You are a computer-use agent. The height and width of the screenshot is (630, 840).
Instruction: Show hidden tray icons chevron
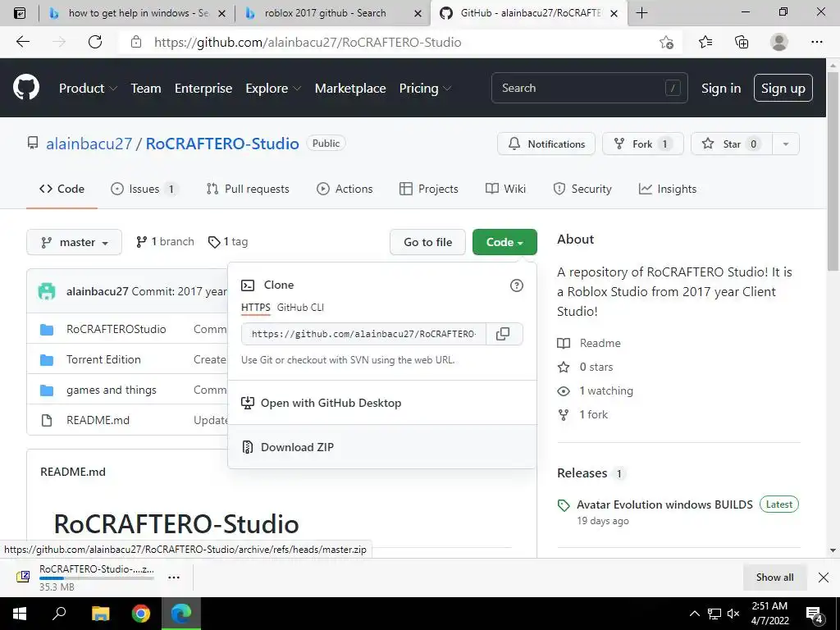(694, 614)
